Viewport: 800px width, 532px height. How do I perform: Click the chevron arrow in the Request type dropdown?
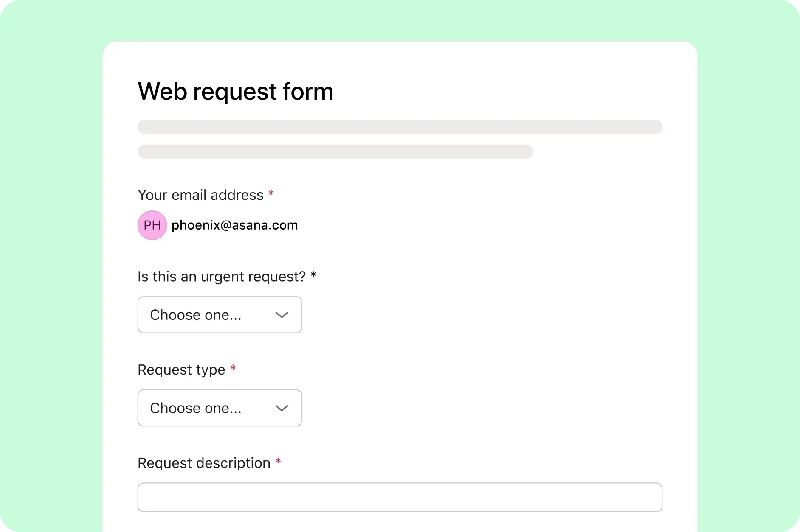coord(282,408)
